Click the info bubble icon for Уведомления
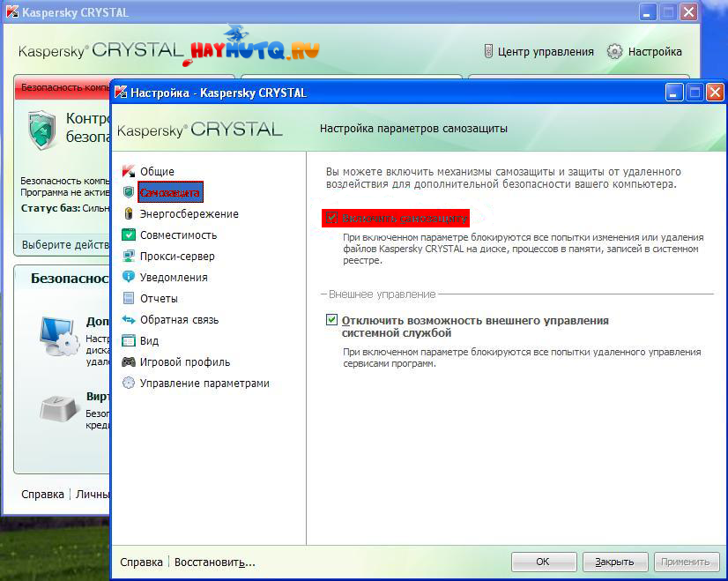This screenshot has width=728, height=581. [129, 277]
